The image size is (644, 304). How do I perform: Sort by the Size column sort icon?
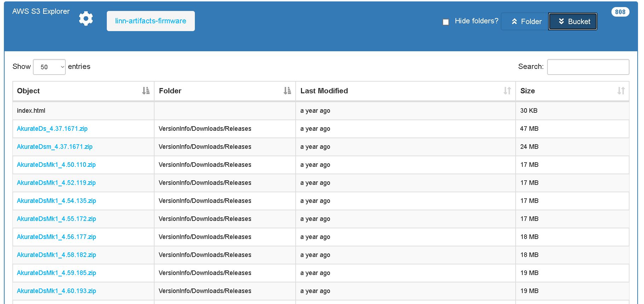(x=621, y=91)
